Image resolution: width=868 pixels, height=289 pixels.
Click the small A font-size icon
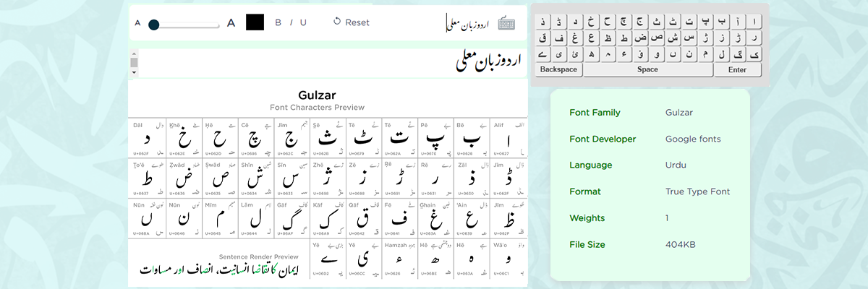click(x=137, y=23)
